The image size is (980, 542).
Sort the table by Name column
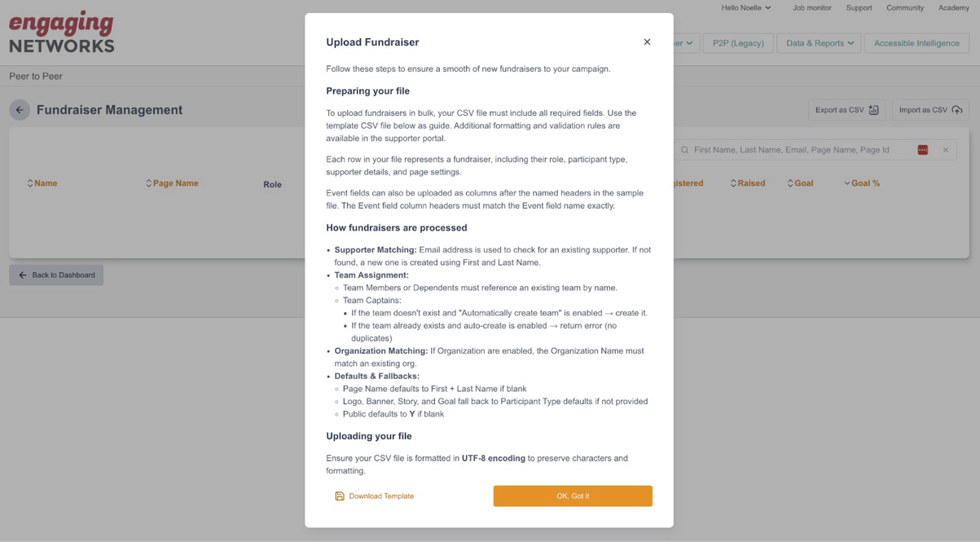pyautogui.click(x=42, y=183)
